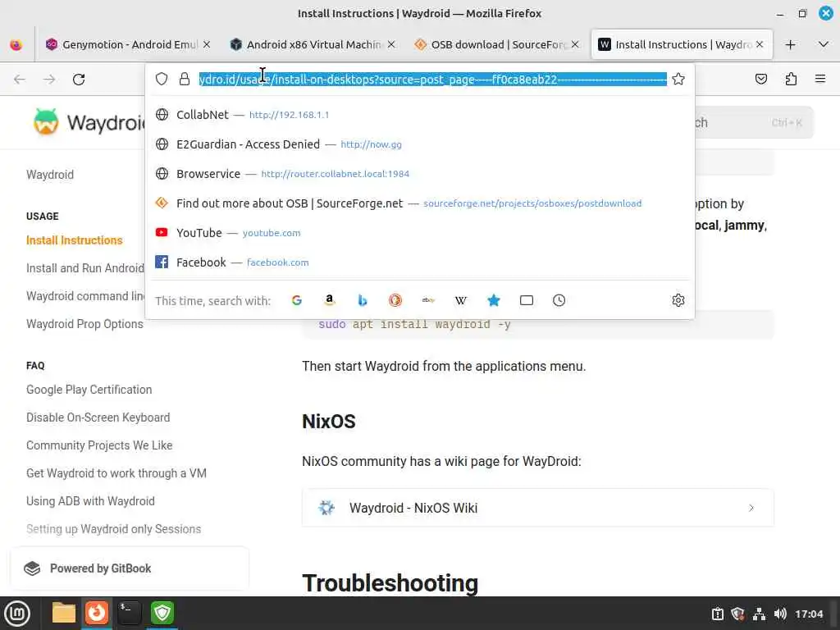
Task: Open search settings gear
Action: click(x=678, y=300)
